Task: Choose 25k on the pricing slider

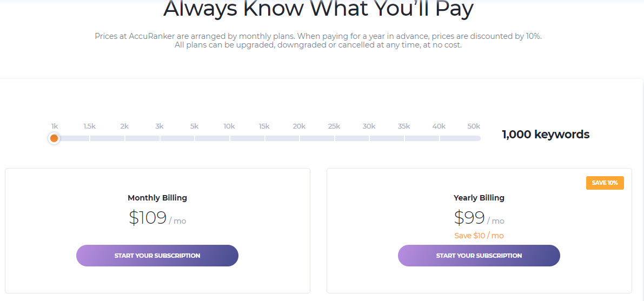Action: pos(334,126)
